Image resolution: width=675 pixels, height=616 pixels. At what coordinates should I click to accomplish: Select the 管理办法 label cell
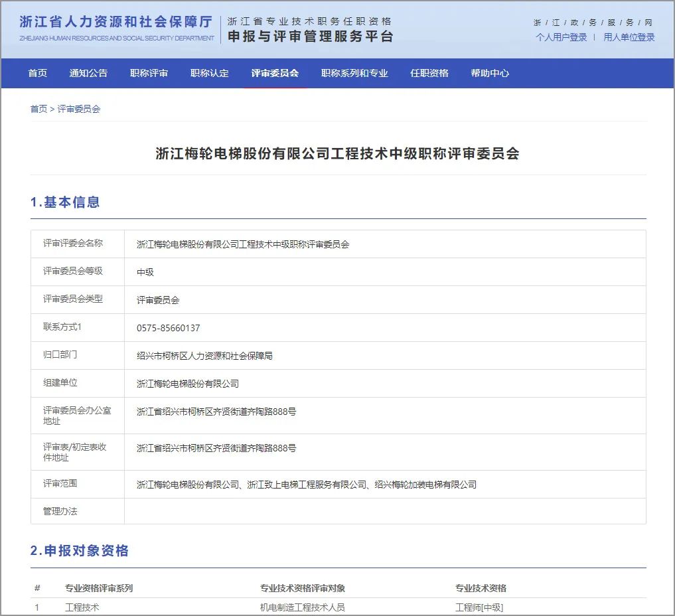[78, 511]
